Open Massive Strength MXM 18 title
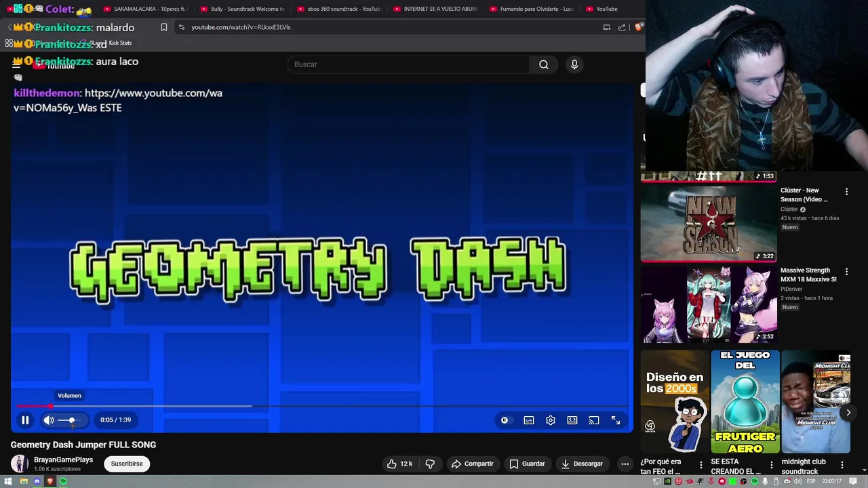 point(808,274)
